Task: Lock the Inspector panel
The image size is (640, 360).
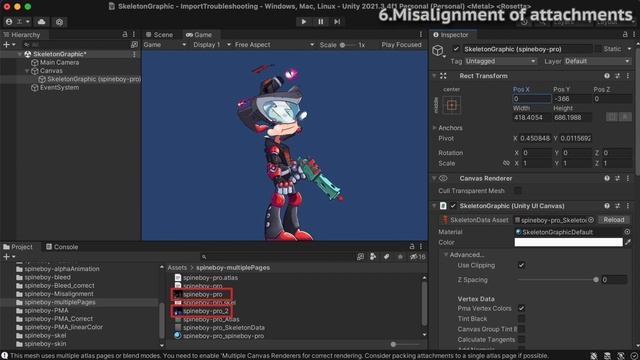Action: (624, 34)
